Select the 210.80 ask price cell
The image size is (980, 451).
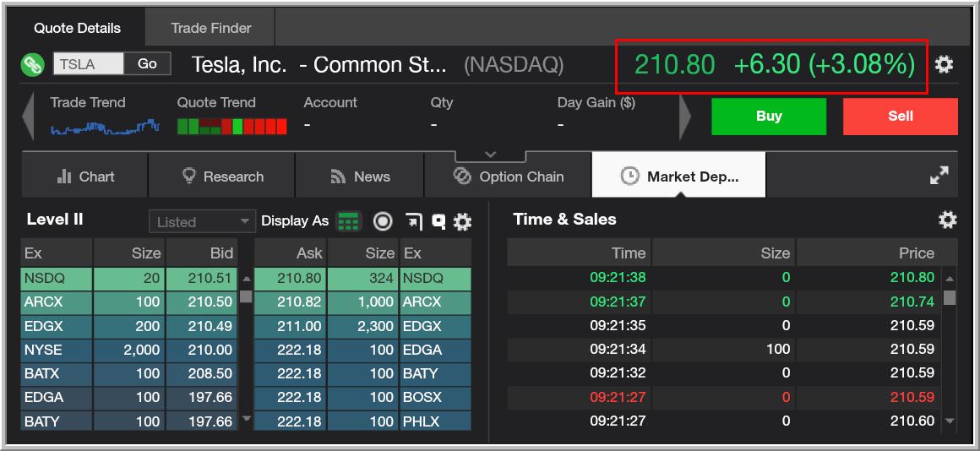(290, 278)
